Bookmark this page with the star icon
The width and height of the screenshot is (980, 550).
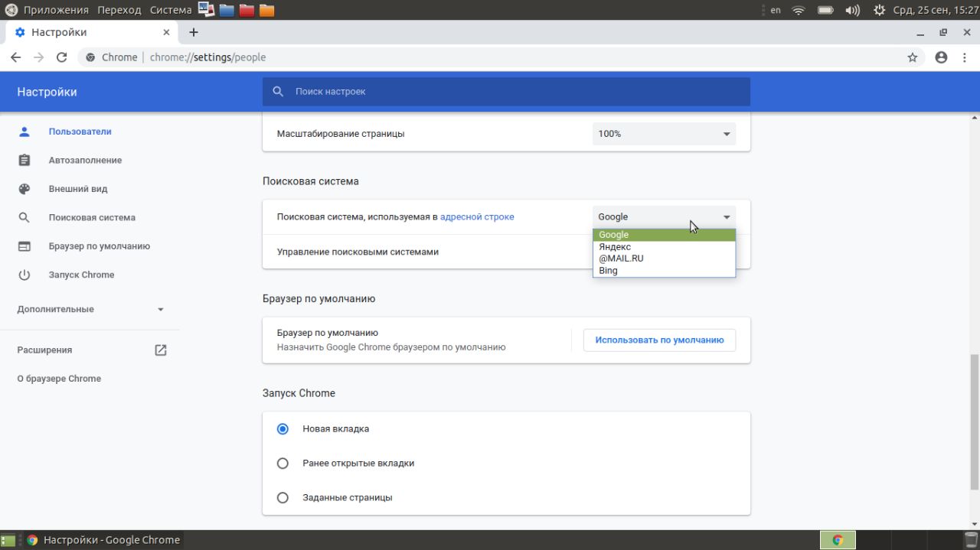click(913, 57)
